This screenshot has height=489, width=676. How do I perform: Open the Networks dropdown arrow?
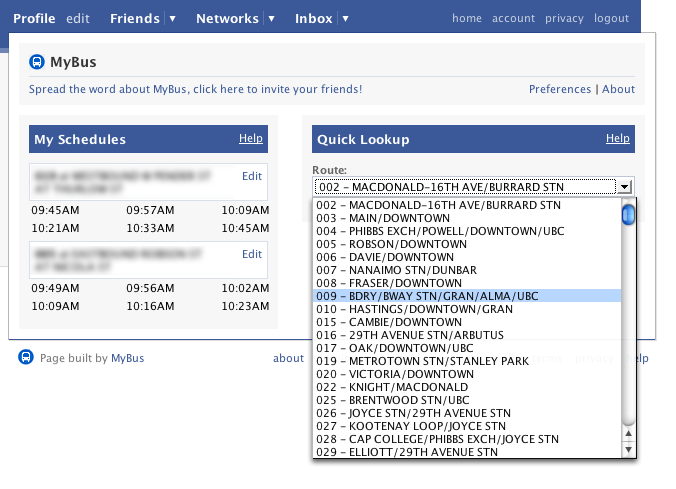(271, 19)
